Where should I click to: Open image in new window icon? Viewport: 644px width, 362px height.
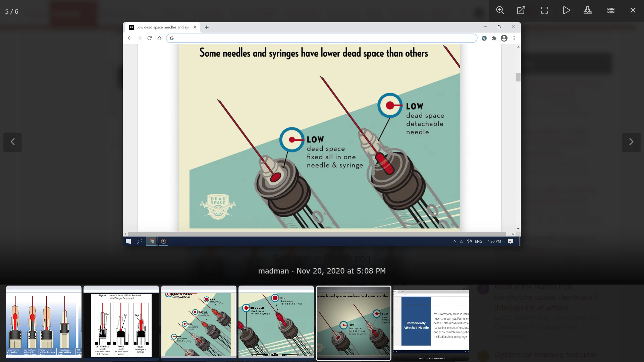pyautogui.click(x=521, y=10)
